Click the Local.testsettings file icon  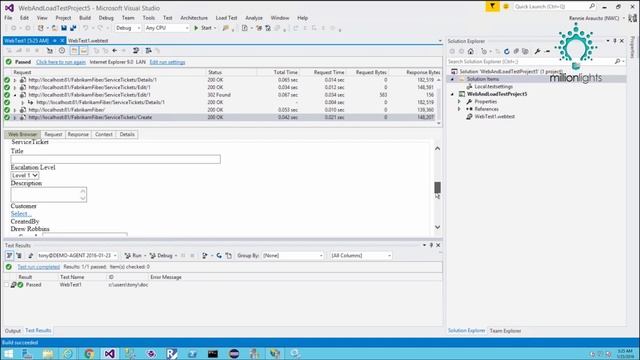469,87
